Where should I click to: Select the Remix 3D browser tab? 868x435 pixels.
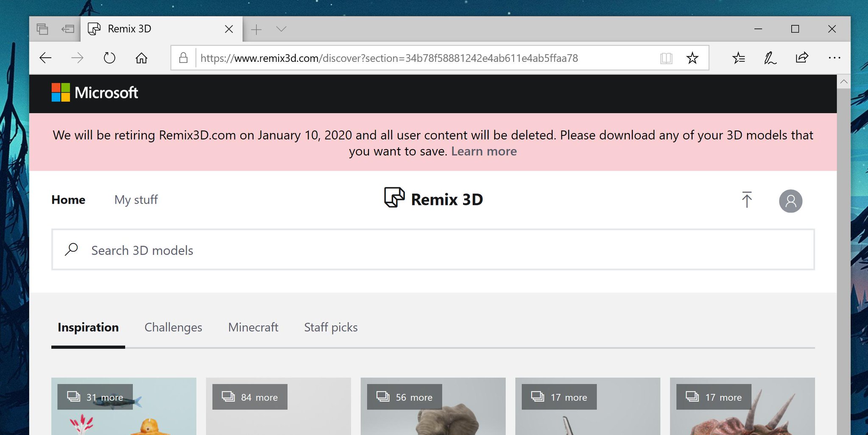(161, 29)
